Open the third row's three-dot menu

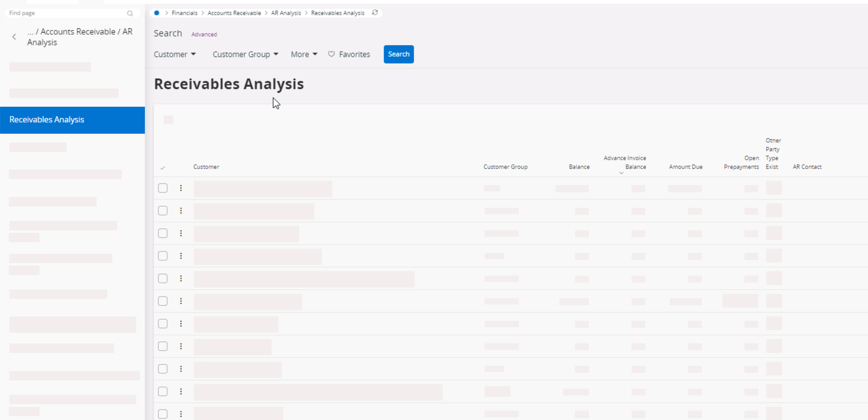coord(181,233)
